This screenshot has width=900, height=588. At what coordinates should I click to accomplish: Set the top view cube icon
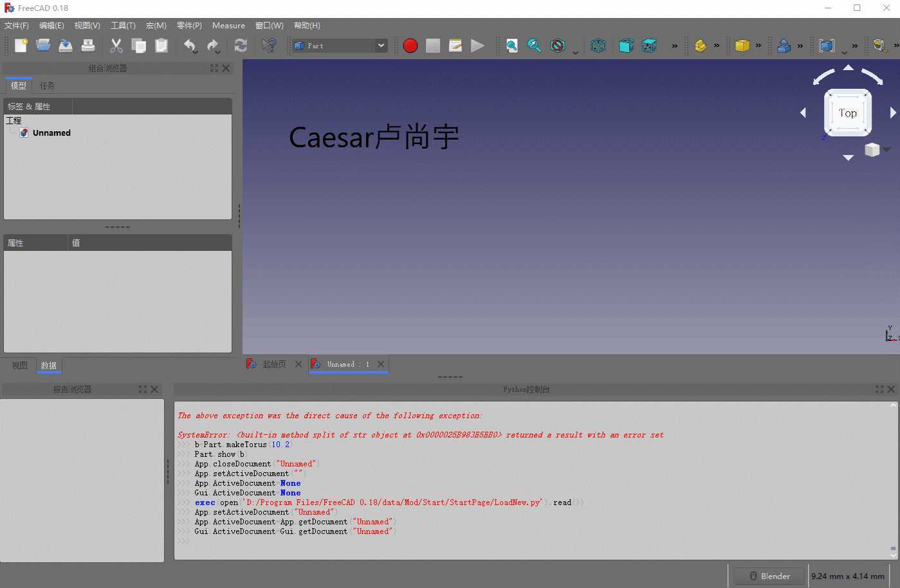click(650, 46)
